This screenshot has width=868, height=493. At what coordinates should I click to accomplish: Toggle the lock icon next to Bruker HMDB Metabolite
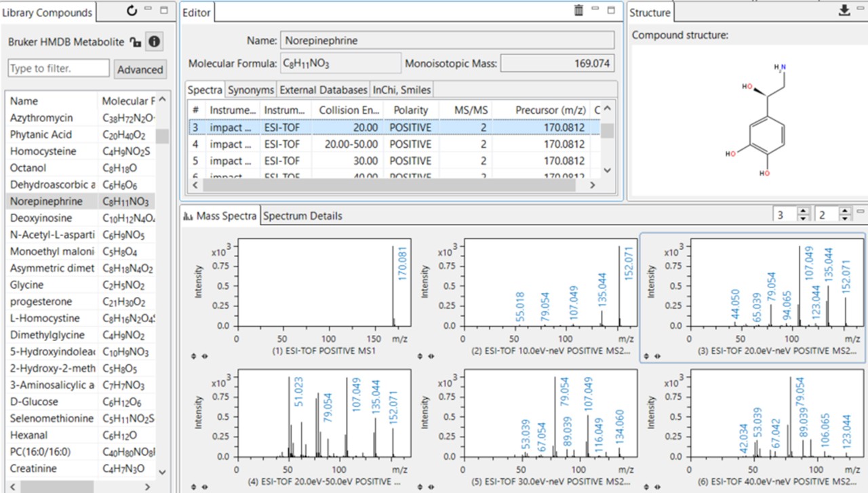136,41
